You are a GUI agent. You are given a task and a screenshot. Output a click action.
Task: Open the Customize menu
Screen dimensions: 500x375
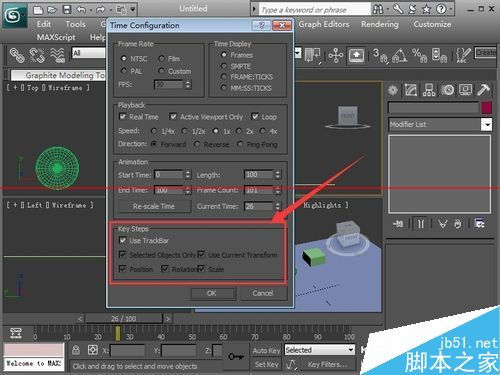pos(432,24)
